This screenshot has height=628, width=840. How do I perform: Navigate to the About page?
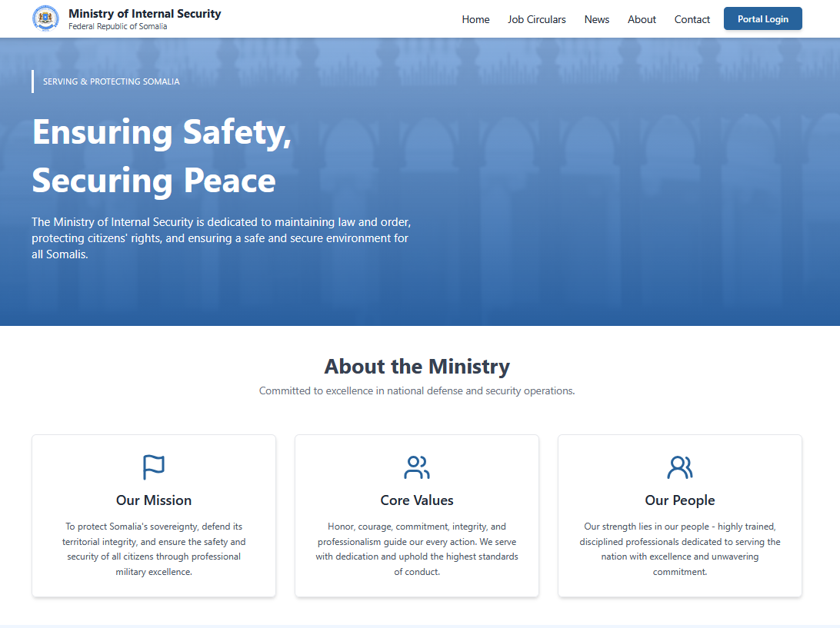pos(642,19)
